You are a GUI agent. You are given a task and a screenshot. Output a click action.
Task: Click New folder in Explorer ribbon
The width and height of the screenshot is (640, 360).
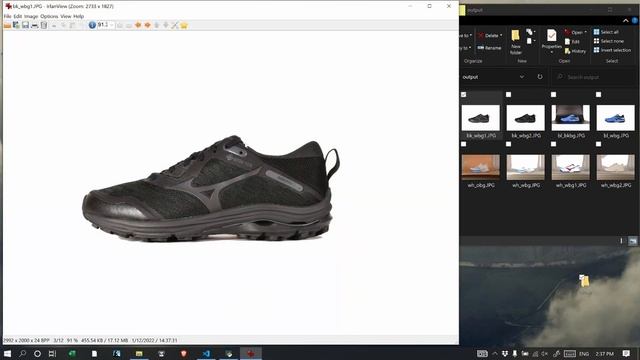click(516, 42)
